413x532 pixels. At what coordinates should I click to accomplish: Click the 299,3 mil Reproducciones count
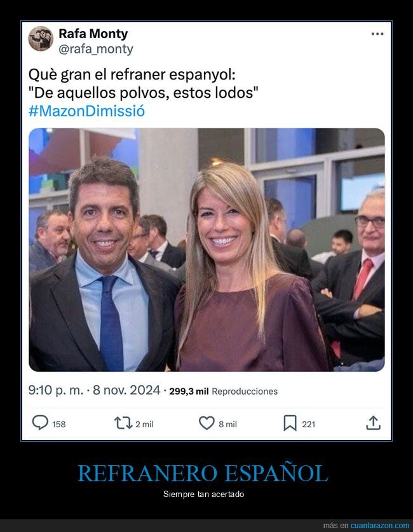tap(223, 391)
